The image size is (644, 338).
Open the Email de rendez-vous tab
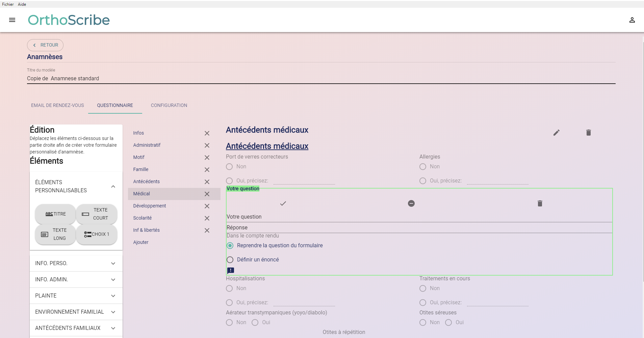[57, 105]
